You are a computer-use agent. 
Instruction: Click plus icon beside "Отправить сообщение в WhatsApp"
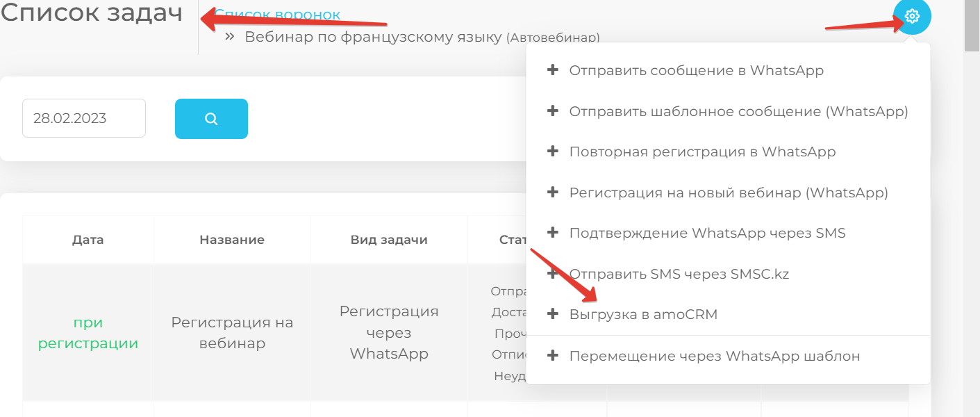click(x=553, y=69)
